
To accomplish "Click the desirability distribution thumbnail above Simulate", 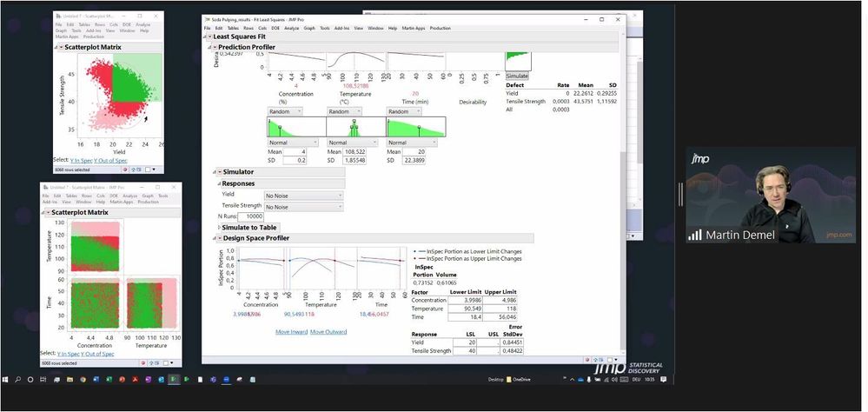I will (x=518, y=62).
